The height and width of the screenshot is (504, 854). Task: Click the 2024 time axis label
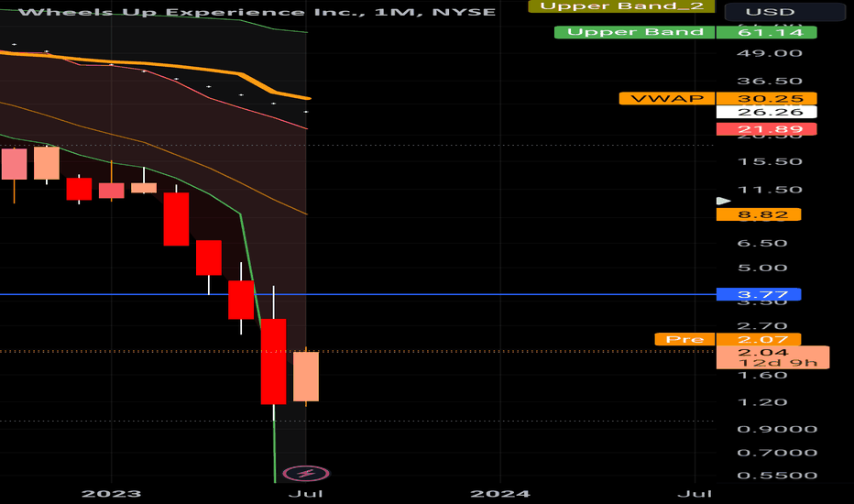coord(500,494)
